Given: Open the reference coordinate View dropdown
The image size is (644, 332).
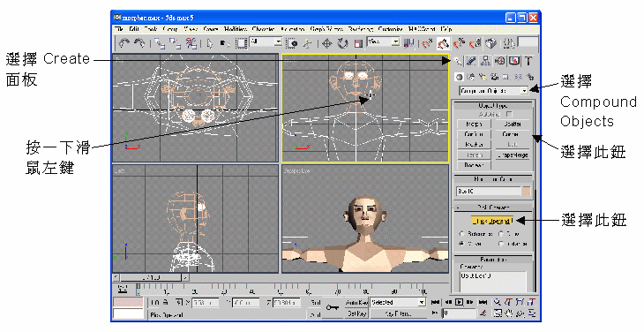Looking at the screenshot, I should pyautogui.click(x=383, y=41).
